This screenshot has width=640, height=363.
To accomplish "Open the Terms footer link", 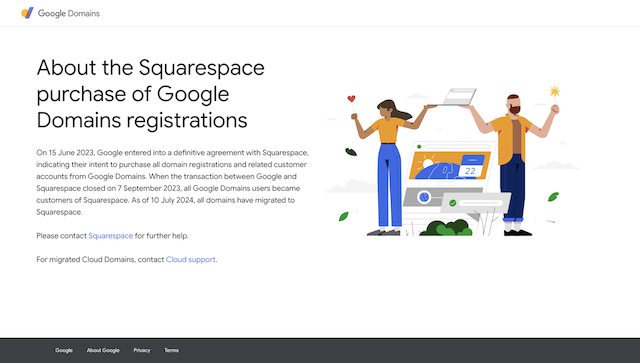I will click(x=171, y=350).
